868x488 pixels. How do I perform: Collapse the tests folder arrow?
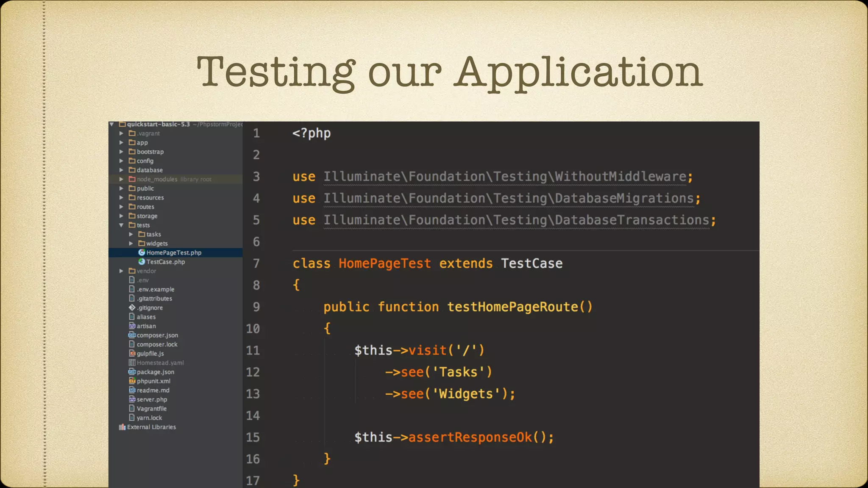click(121, 225)
